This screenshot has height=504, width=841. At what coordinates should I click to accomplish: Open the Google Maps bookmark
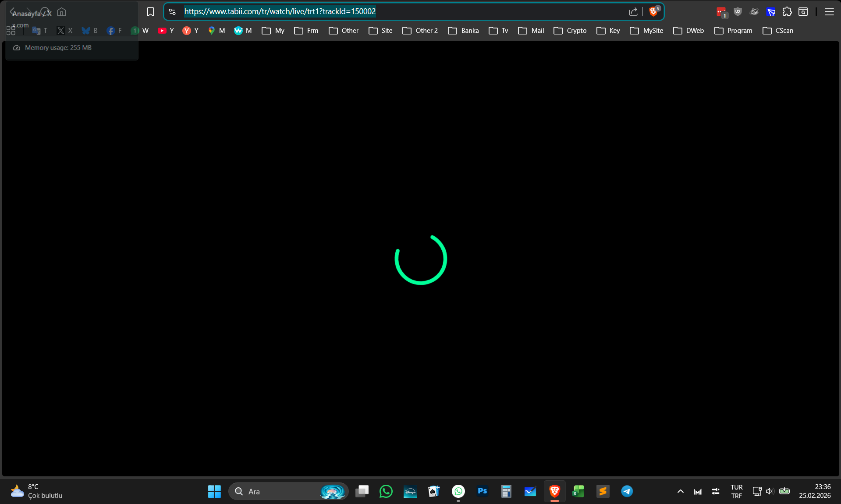point(216,31)
